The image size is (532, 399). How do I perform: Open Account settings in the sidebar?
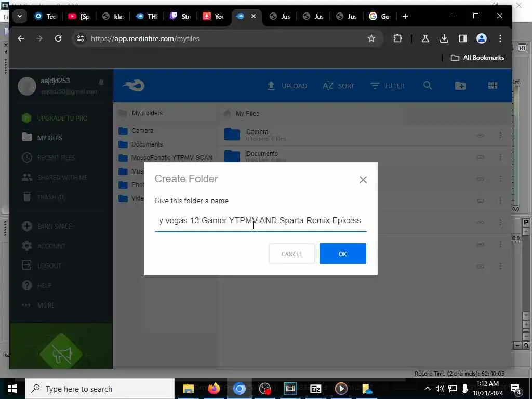pyautogui.click(x=44, y=246)
